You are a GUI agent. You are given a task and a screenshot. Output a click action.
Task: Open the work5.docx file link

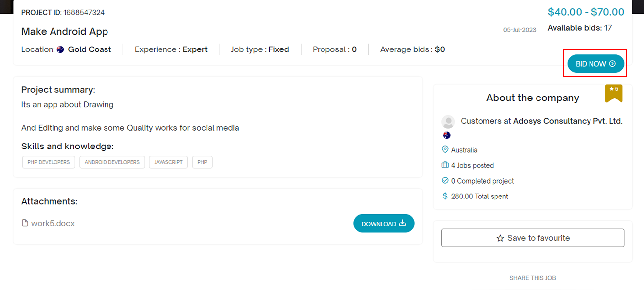(53, 223)
